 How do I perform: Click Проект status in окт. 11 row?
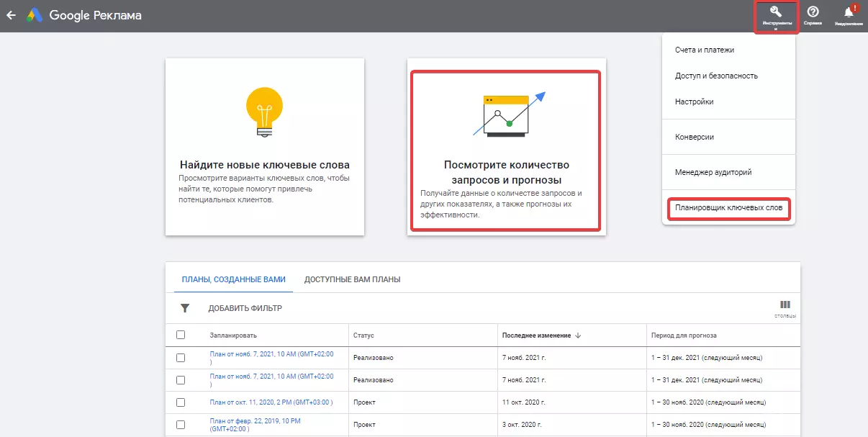(364, 402)
